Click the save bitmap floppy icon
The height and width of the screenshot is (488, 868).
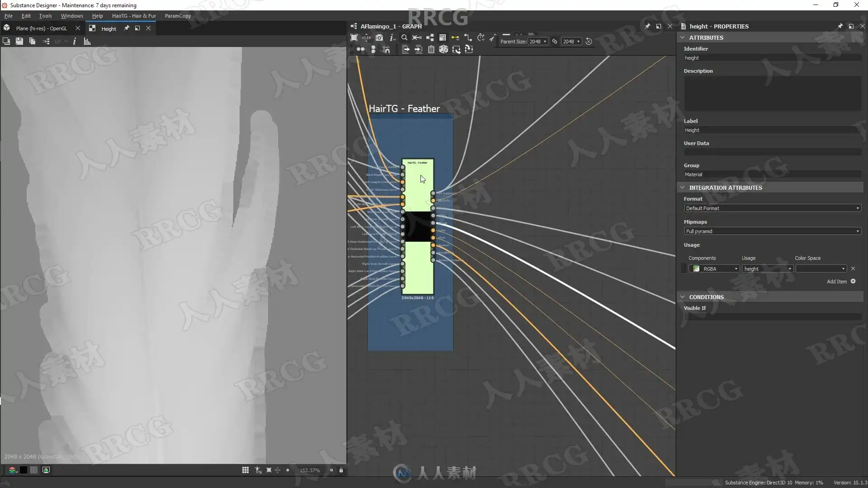point(19,41)
